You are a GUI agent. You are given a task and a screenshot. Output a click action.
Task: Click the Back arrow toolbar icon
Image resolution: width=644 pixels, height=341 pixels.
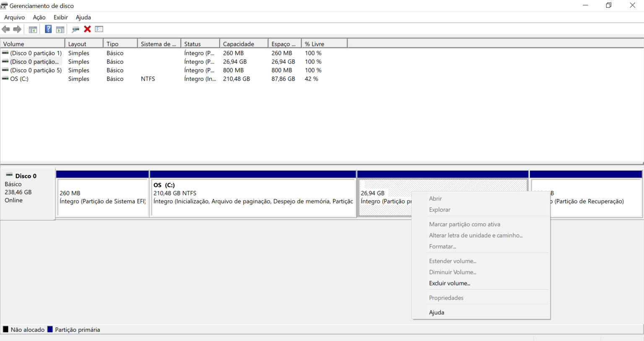click(x=6, y=29)
